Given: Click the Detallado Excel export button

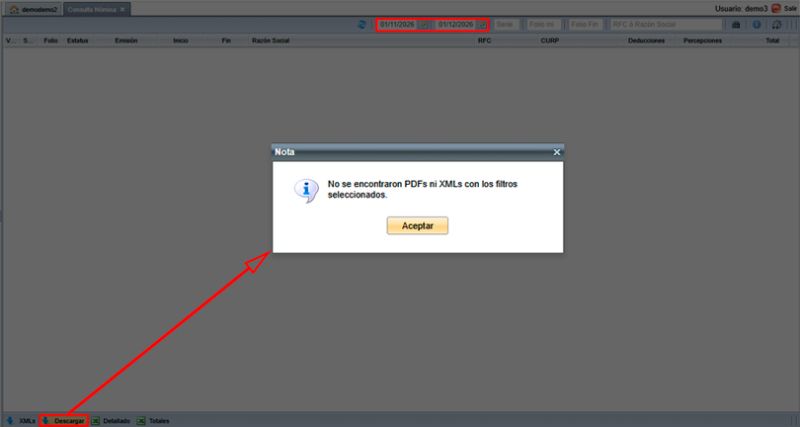Looking at the screenshot, I should pyautogui.click(x=111, y=421).
